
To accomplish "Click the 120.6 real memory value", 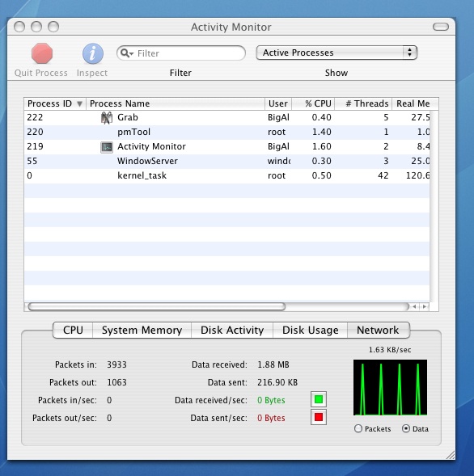I will coord(418,175).
